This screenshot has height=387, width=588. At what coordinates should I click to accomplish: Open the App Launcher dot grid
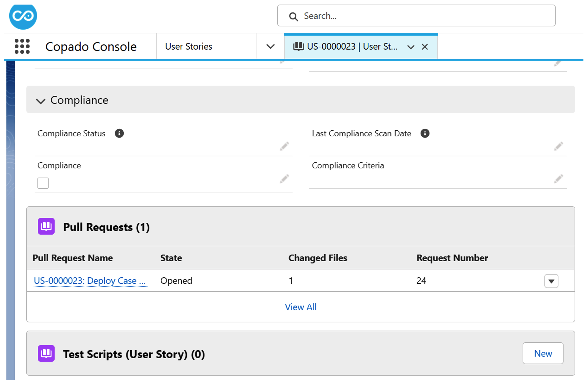click(x=22, y=46)
